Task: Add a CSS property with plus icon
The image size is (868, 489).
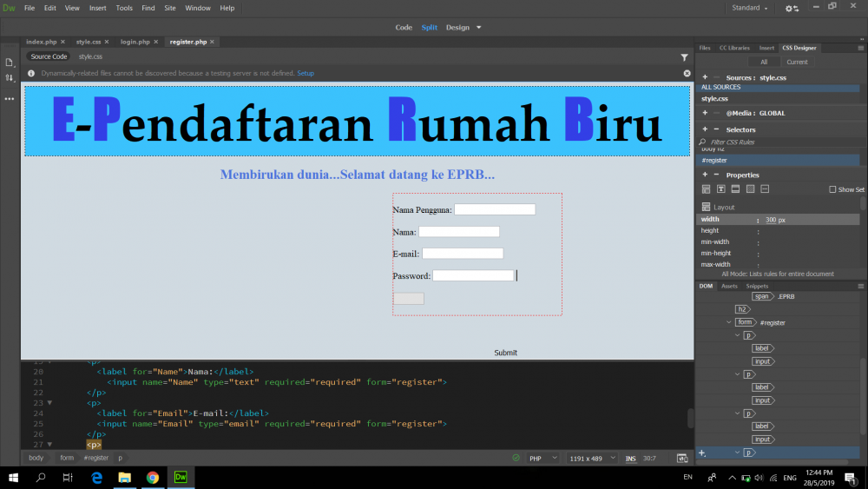Action: pos(705,175)
